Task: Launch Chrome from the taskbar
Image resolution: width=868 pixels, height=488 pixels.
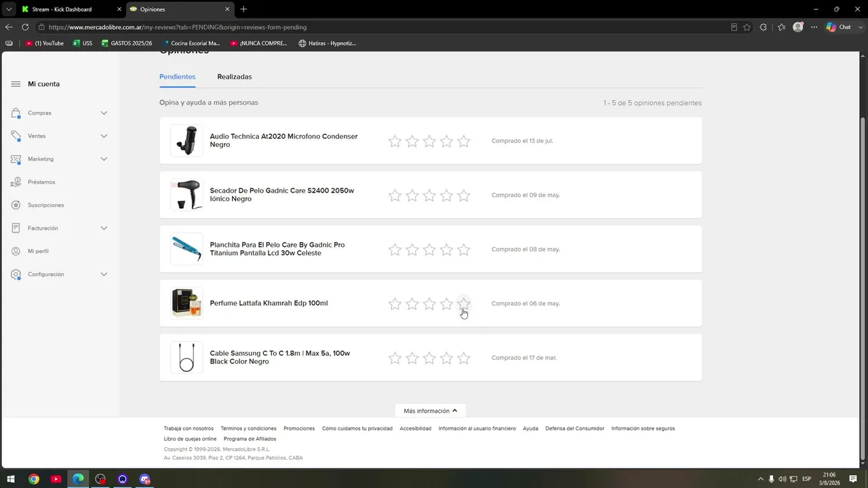Action: [x=34, y=479]
